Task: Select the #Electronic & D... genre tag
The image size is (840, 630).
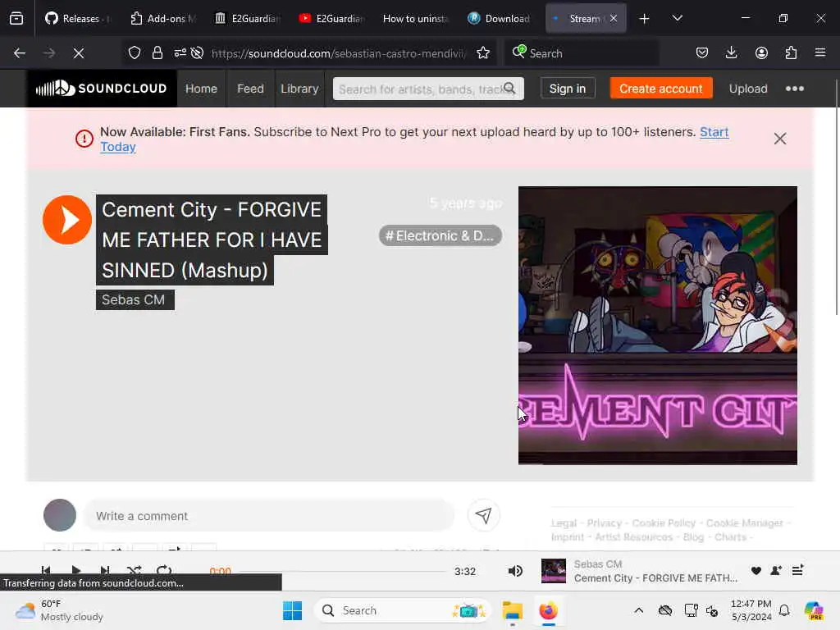Action: [440, 235]
